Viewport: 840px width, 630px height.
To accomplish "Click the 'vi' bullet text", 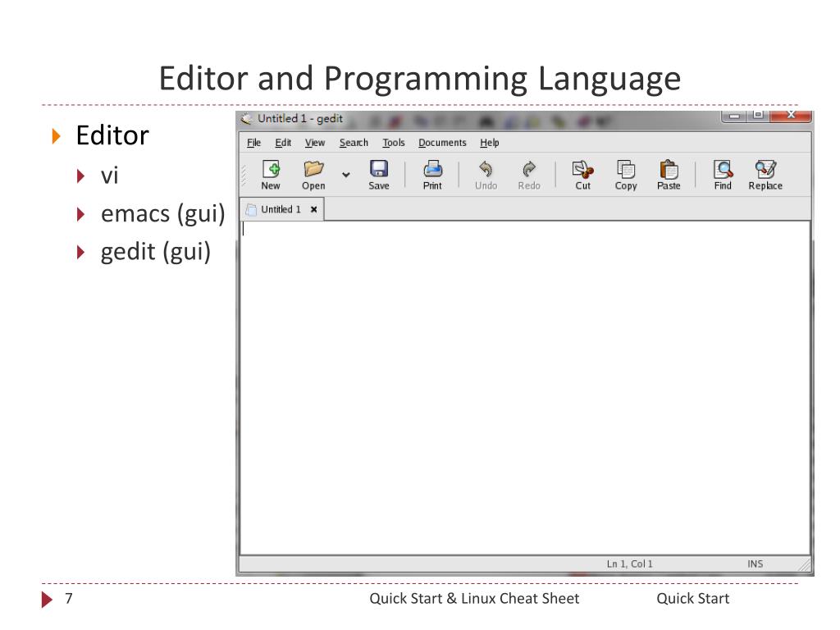I will (109, 176).
